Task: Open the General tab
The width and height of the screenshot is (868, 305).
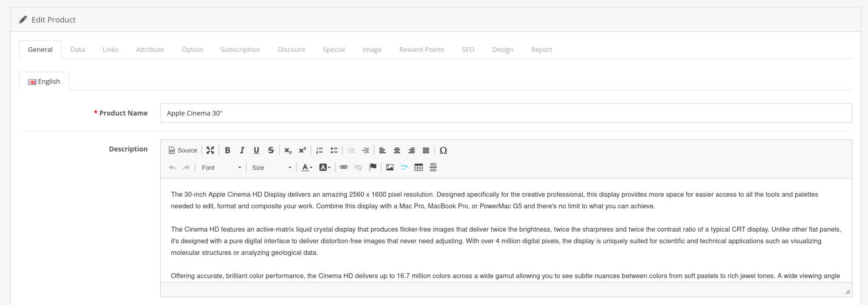Action: pyautogui.click(x=40, y=49)
